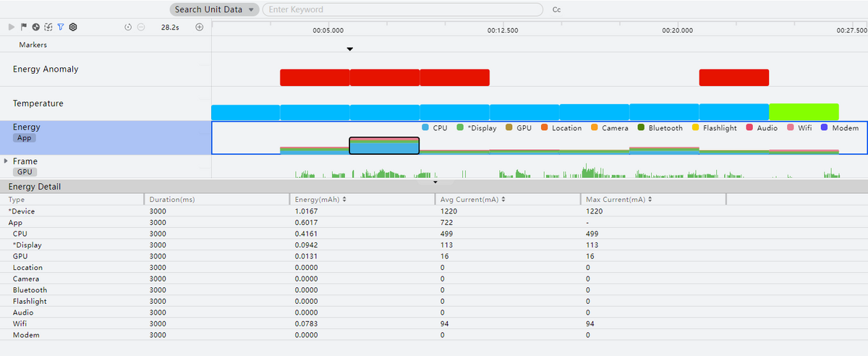The width and height of the screenshot is (868, 356).
Task: Click the blue filter funnel icon
Action: coord(61,27)
